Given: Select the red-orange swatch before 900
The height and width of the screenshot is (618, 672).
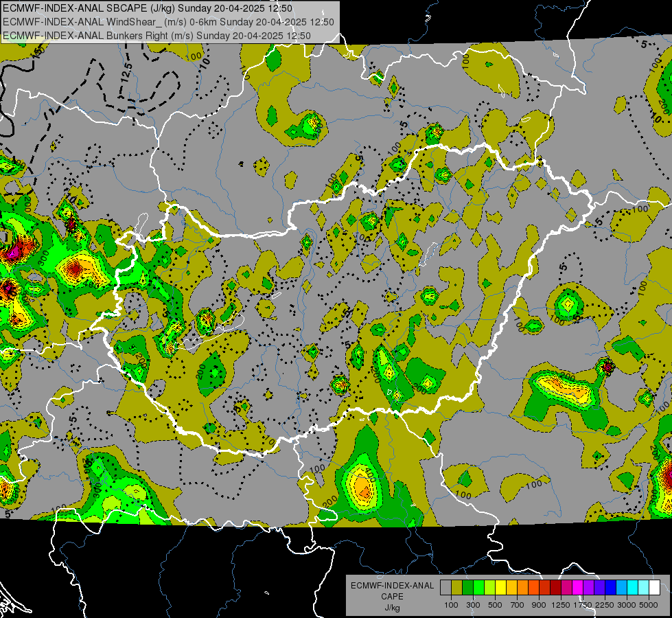Looking at the screenshot, I should [x=534, y=587].
